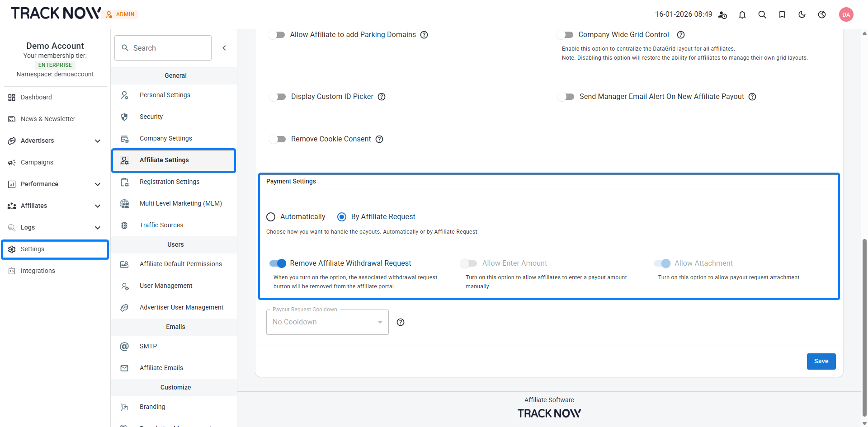Click help icon beside Remove Cookie Consent
The width and height of the screenshot is (868, 427).
(x=379, y=139)
